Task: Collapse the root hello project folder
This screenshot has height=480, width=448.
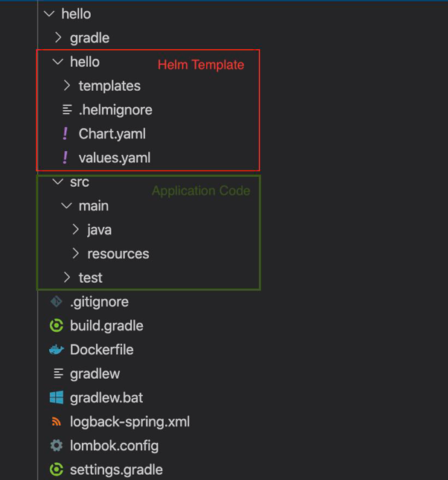Action: (49, 14)
